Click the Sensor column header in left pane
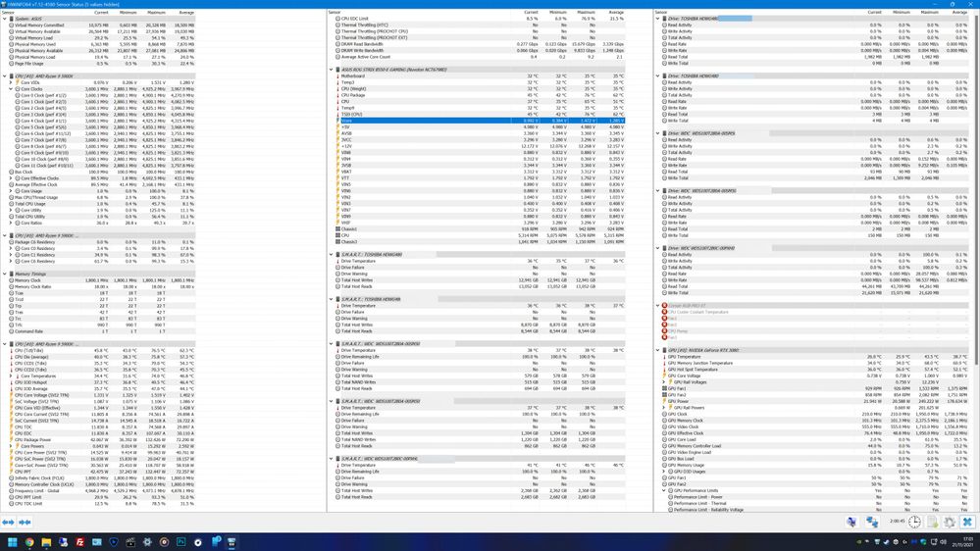The image size is (980, 551). [8, 13]
